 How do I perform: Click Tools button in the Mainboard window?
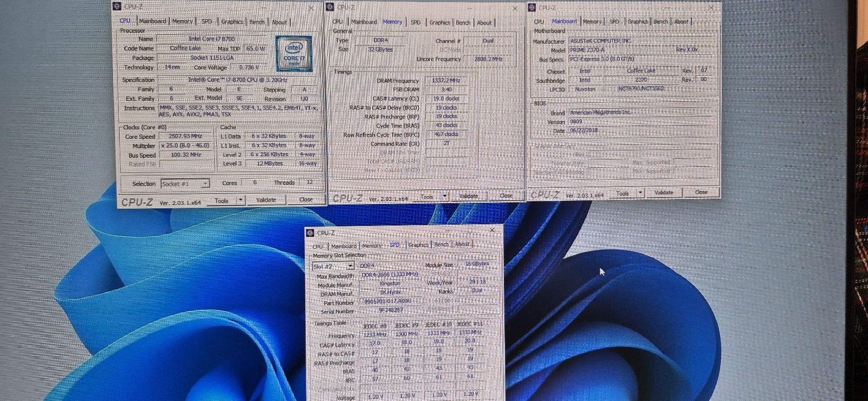pos(623,193)
